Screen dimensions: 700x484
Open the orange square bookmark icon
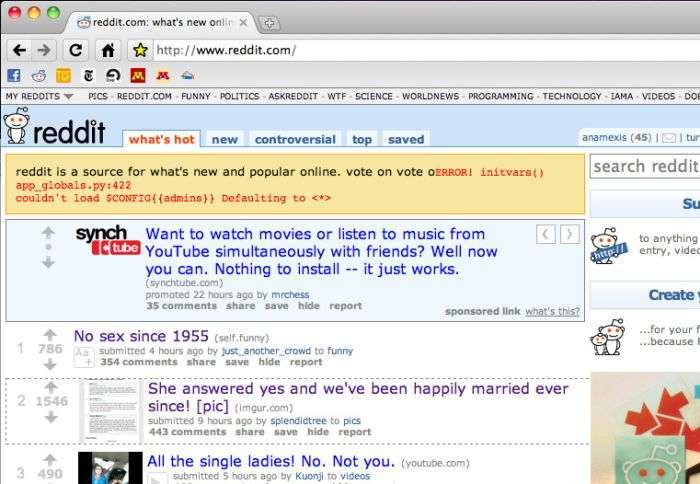point(63,75)
